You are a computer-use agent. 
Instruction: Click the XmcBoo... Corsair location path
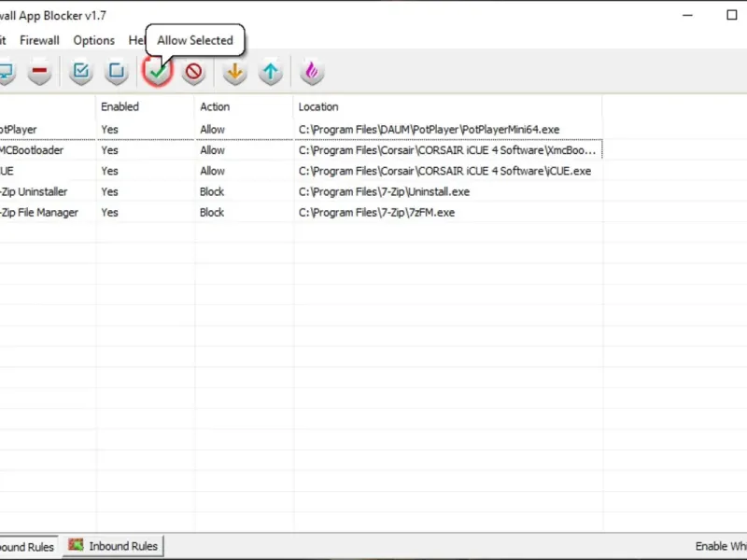click(x=447, y=150)
